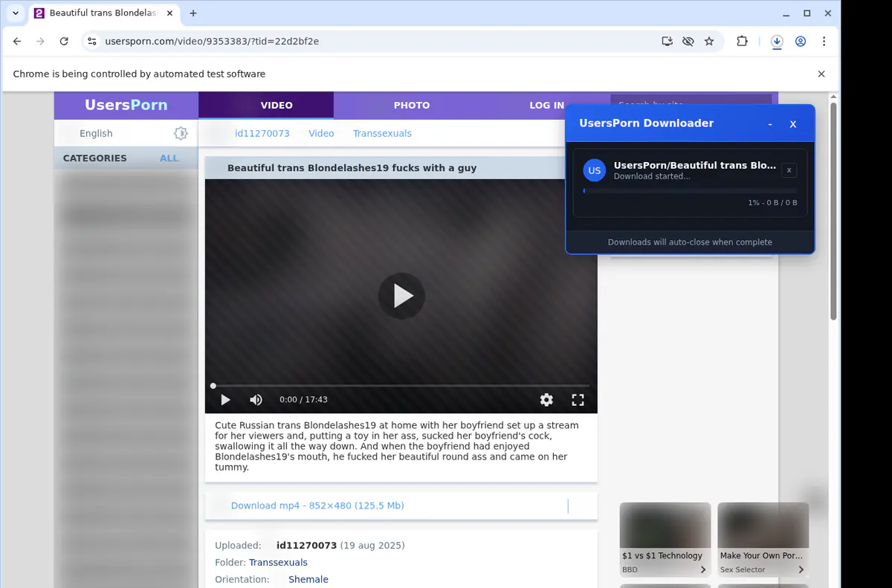Viewport: 892px width, 588px height.
Task: Close the Downloader panel with x
Action: click(x=793, y=124)
